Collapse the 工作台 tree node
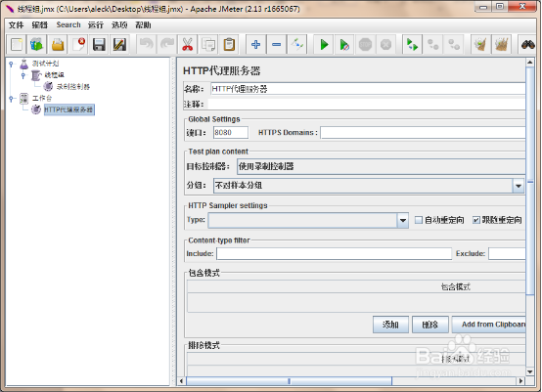Screen dimensions: 542x392 click(11, 99)
